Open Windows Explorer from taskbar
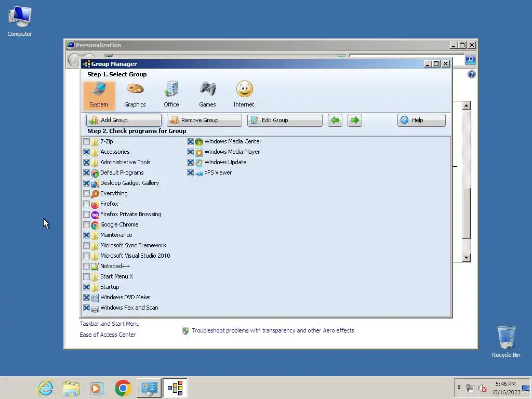Screen dimensions: 532x399 click(x=71, y=388)
